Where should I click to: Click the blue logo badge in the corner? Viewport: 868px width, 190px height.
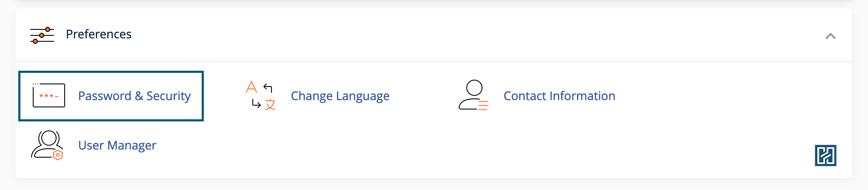(825, 155)
